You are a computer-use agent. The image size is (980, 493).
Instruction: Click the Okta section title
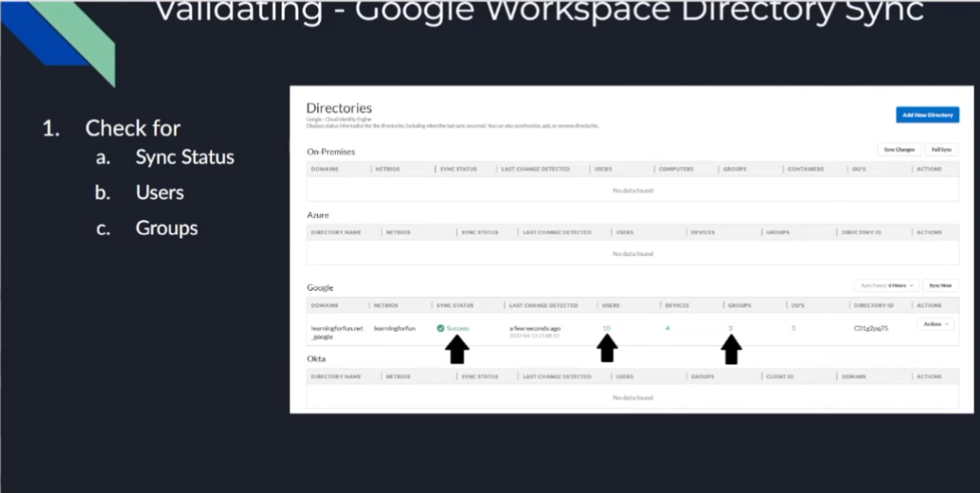[316, 358]
